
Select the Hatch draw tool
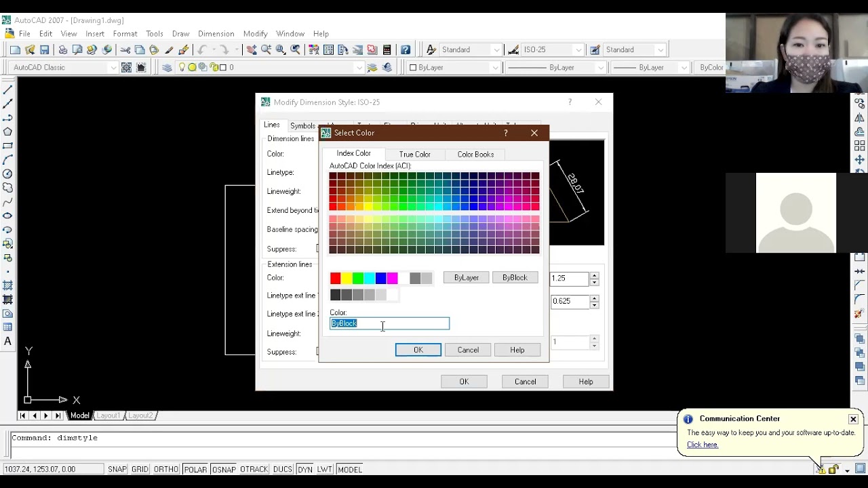pyautogui.click(x=7, y=285)
